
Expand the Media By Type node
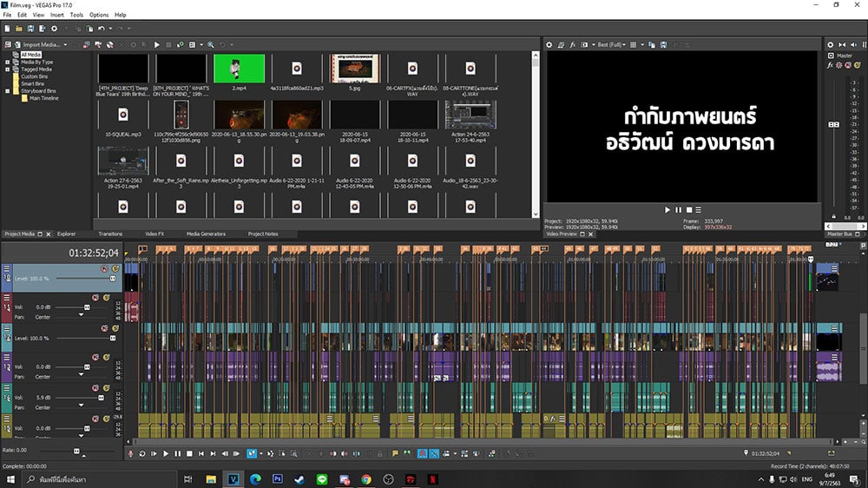coord(8,62)
